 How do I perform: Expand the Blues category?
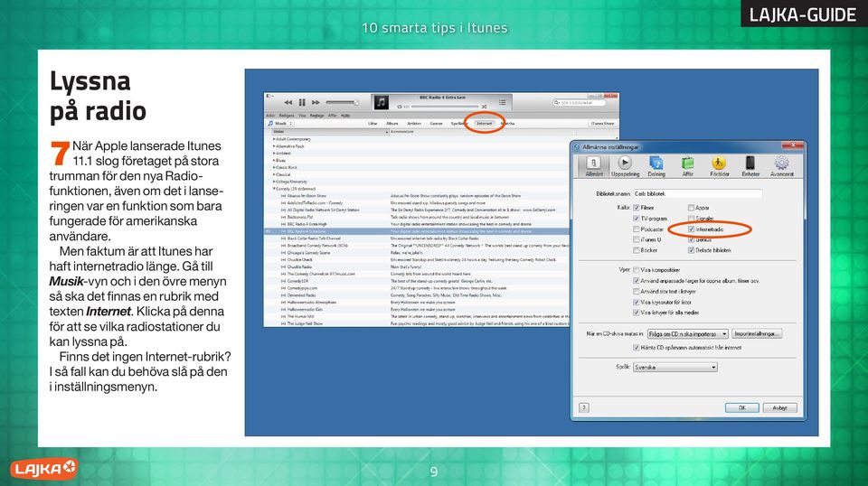click(x=273, y=160)
